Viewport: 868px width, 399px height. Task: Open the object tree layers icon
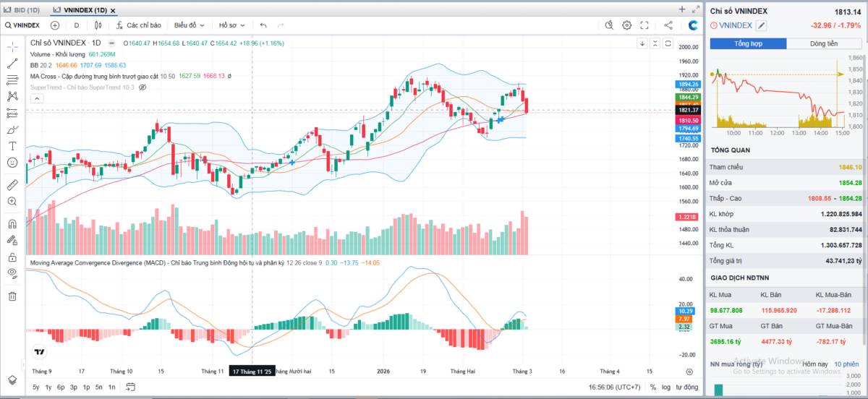pyautogui.click(x=12, y=379)
